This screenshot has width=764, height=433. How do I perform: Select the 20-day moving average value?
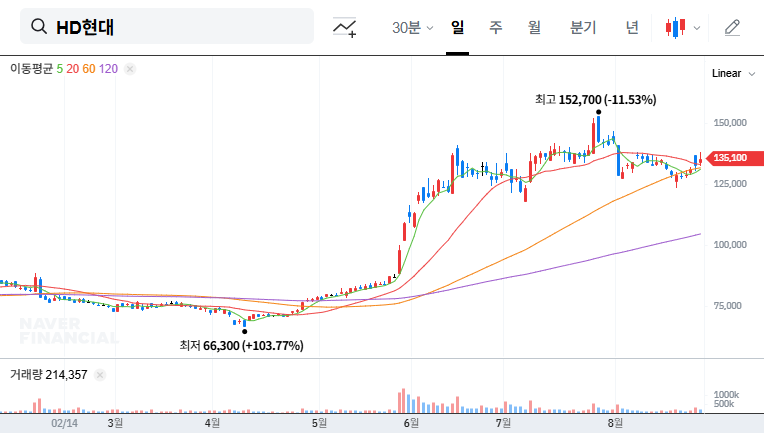point(73,69)
